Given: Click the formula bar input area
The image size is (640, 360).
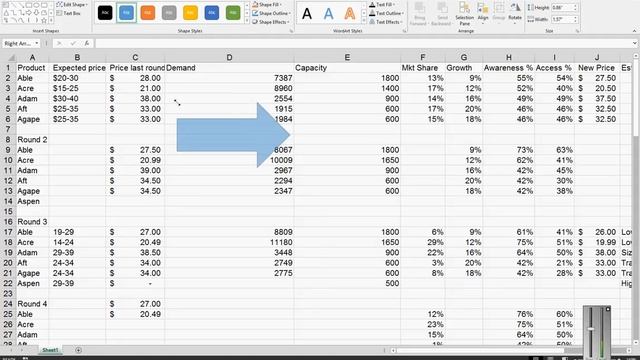Looking at the screenshot, I should 363,43.
